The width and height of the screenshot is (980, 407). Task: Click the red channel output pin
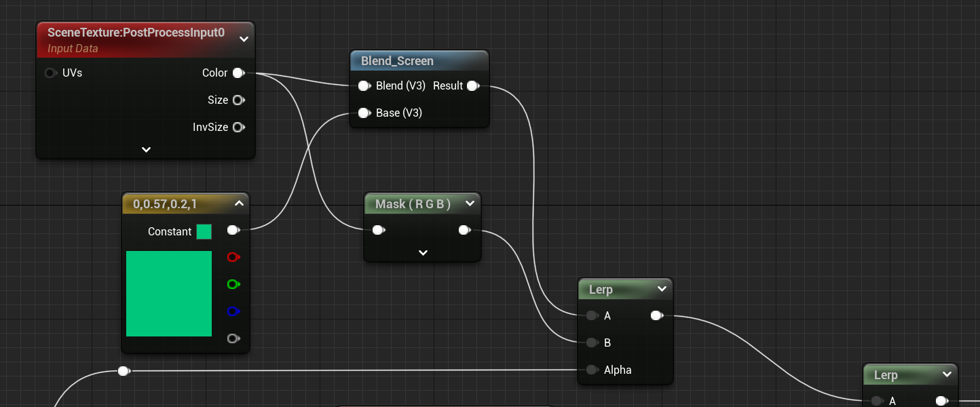[x=233, y=258]
